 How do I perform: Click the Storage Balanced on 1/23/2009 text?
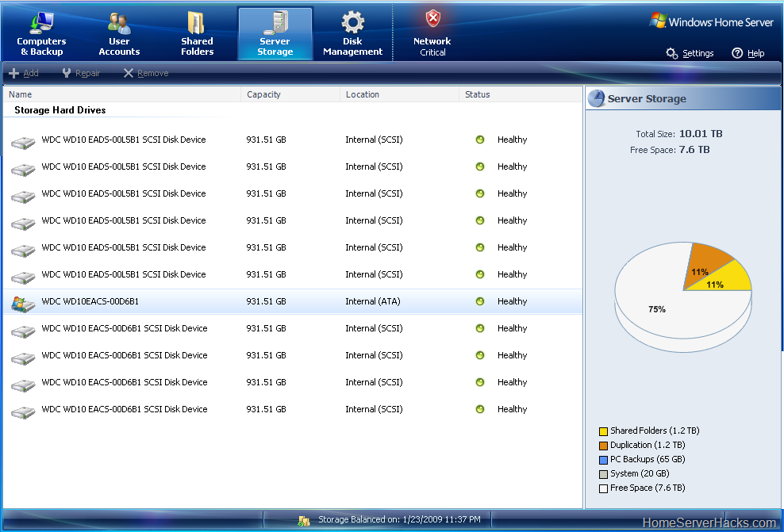(399, 519)
